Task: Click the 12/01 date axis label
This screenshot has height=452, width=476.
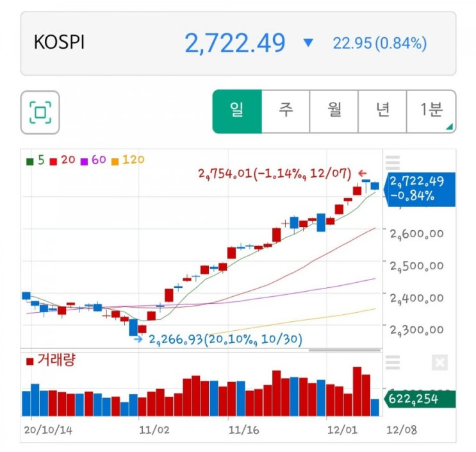Action: click(343, 430)
